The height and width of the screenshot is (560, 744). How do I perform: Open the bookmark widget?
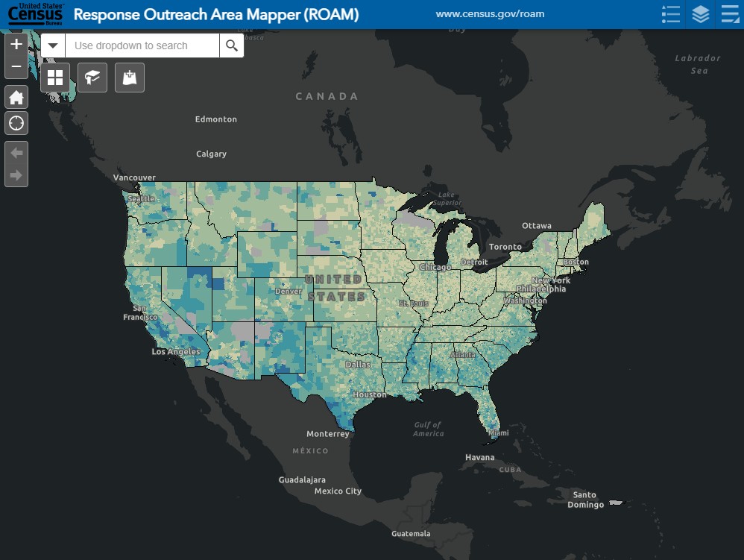tap(130, 78)
